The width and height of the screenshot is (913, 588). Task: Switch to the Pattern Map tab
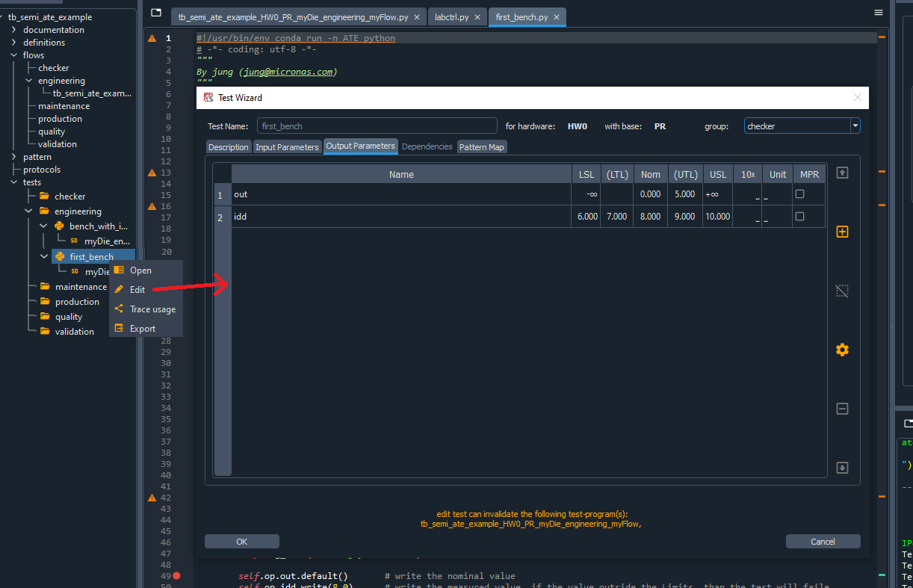482,147
